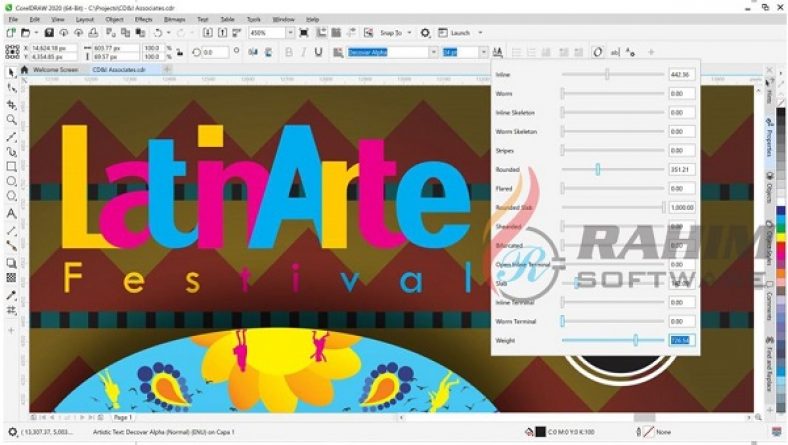Click the Rounded axis slider handle
The image size is (788, 445).
[x=598, y=169]
